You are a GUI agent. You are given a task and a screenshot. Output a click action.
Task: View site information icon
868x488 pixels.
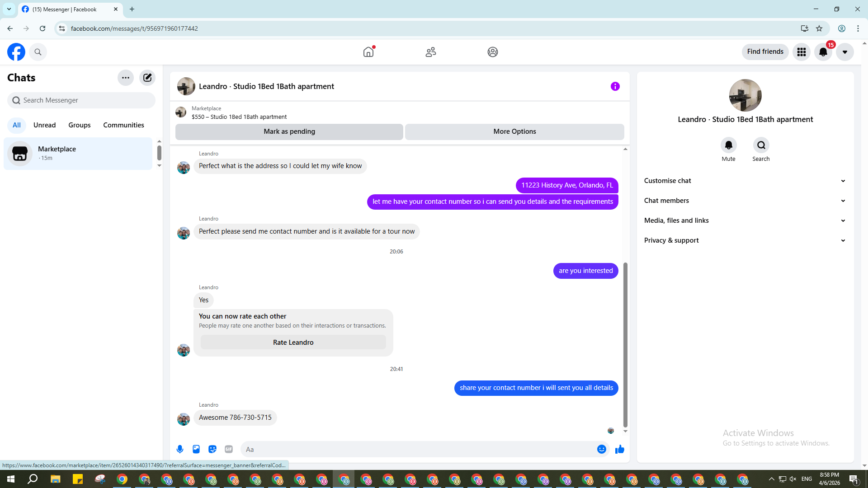click(62, 28)
